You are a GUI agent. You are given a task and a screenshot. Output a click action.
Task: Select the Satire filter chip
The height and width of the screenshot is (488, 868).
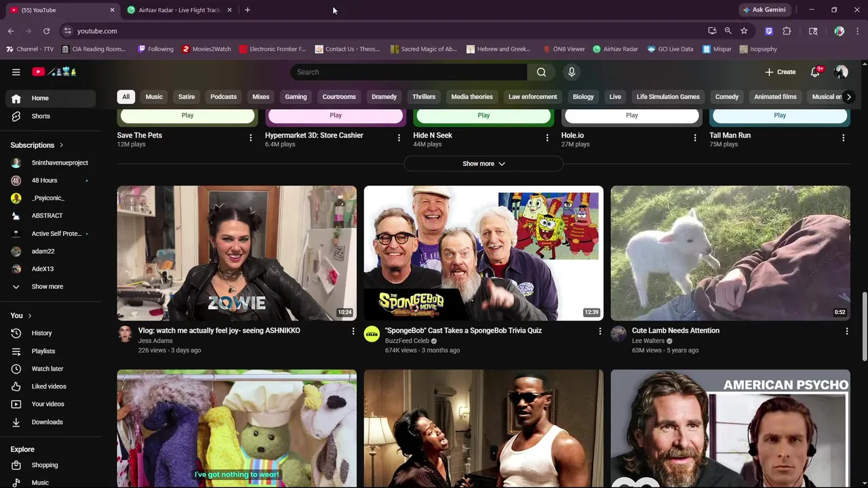(x=186, y=97)
